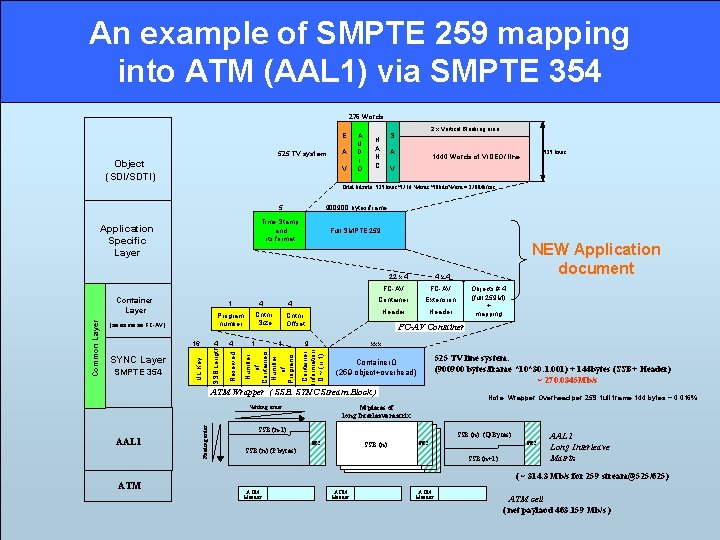This screenshot has width=720, height=540.
Task: Click the 'SSB (n+1)' region
Action: coord(484,458)
